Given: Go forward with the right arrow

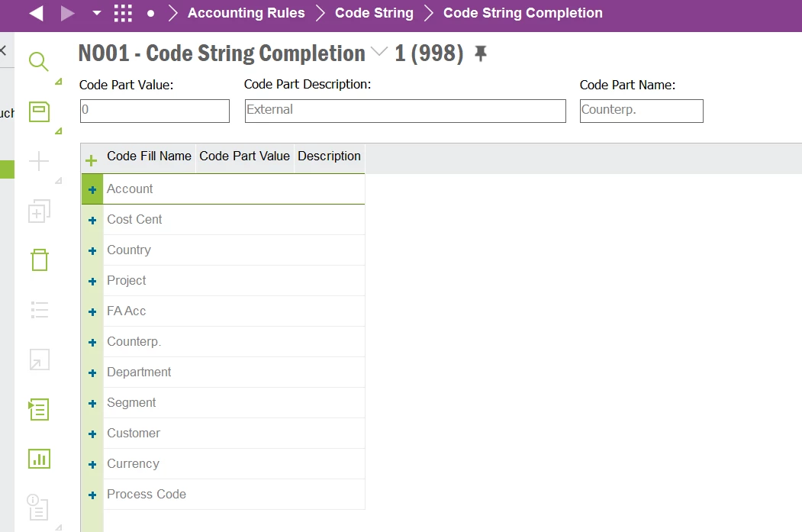Looking at the screenshot, I should [67, 13].
